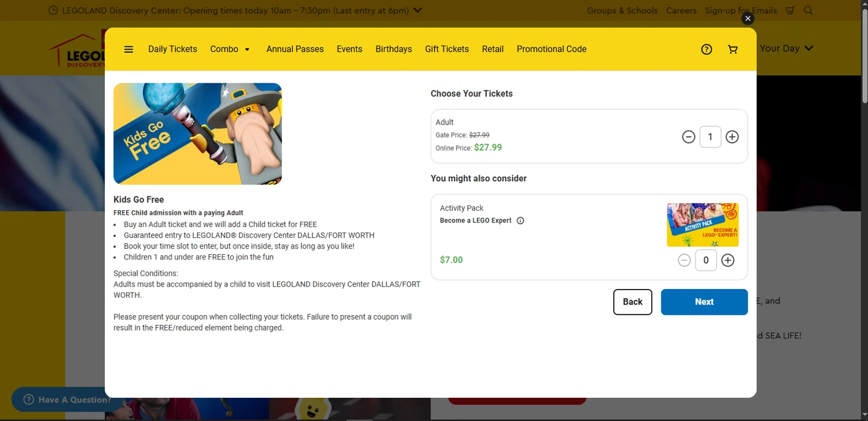Open the shopping cart in the dialog header
Viewport: 868px width, 421px height.
pos(733,49)
